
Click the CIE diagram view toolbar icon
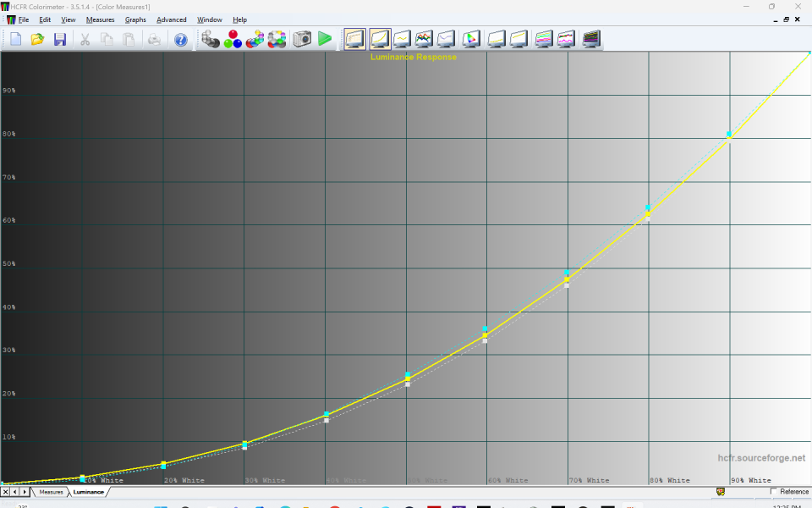point(472,39)
